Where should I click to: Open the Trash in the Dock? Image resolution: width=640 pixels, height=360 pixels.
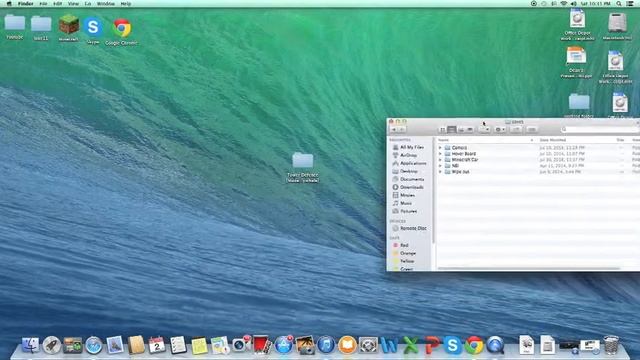tap(611, 345)
